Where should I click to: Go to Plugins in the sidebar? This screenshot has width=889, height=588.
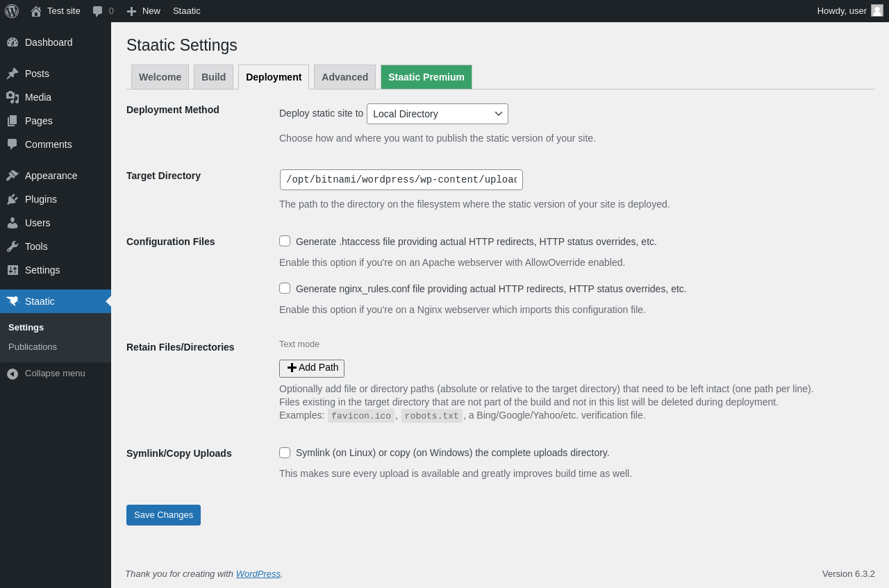click(x=56, y=199)
